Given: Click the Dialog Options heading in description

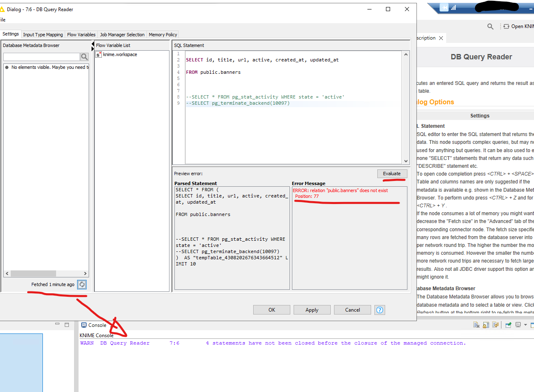Looking at the screenshot, I should [435, 102].
